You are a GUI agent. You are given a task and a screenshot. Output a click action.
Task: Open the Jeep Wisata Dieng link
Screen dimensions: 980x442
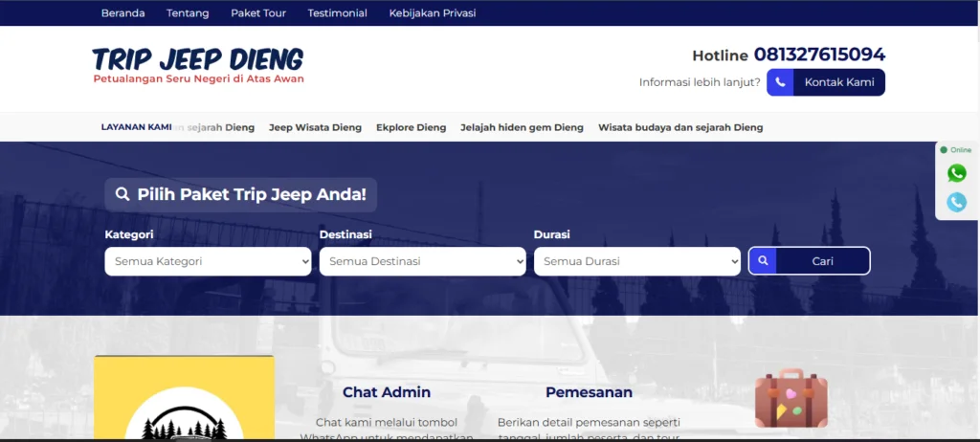tap(315, 127)
